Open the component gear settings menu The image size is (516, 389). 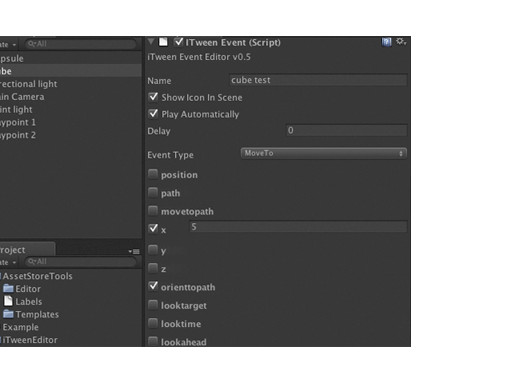click(x=401, y=42)
